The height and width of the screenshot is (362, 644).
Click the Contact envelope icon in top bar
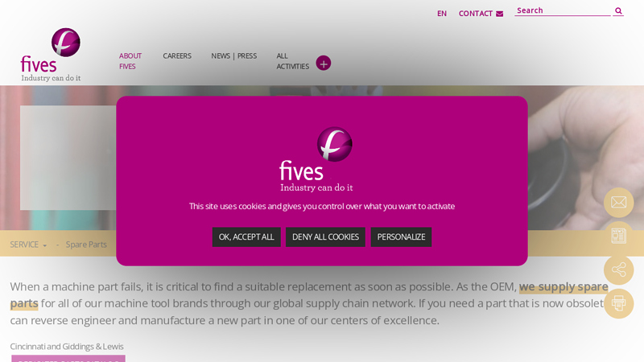(499, 14)
